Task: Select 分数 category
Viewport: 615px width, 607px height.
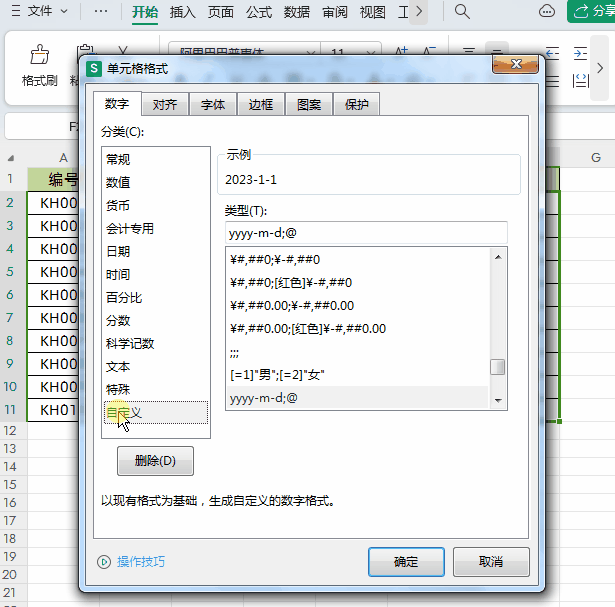Action: (x=156, y=321)
